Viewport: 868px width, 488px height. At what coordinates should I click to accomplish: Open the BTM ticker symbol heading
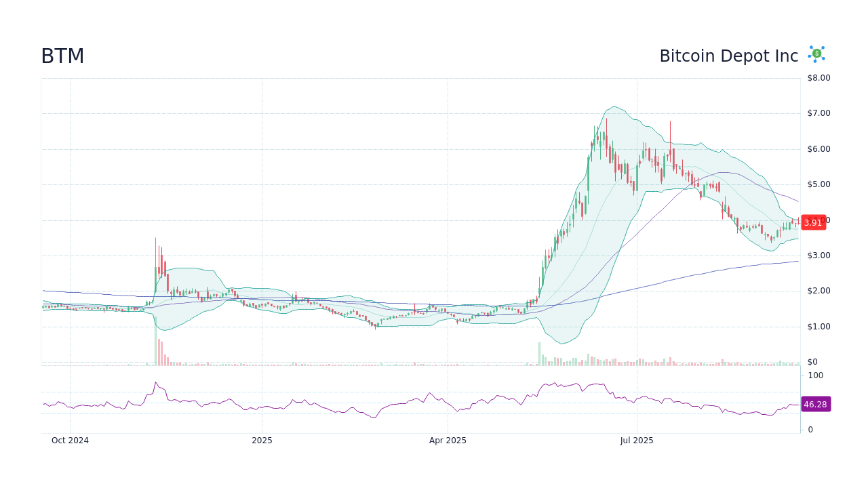coord(62,56)
